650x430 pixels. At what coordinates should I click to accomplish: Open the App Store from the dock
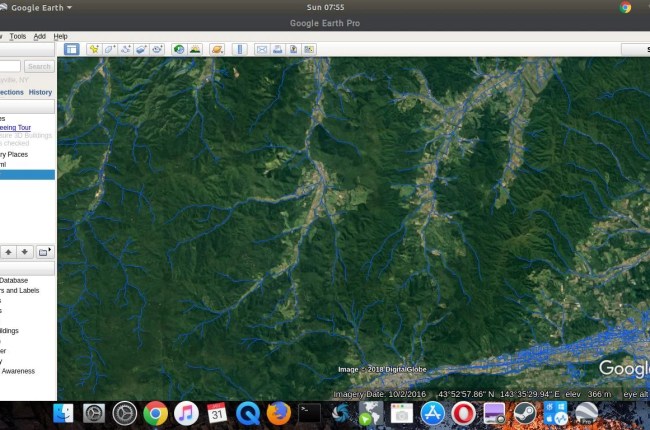pyautogui.click(x=432, y=413)
